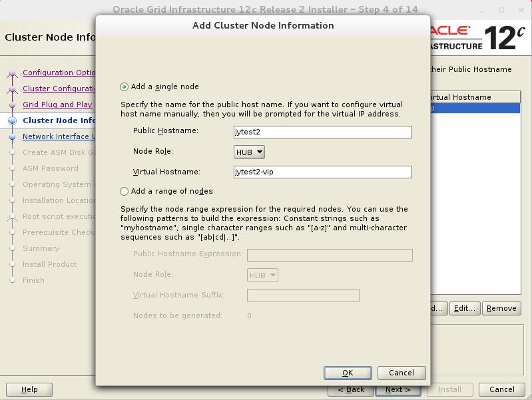Click the Virtual Hostname column header
The image size is (532, 400).
[475, 97]
